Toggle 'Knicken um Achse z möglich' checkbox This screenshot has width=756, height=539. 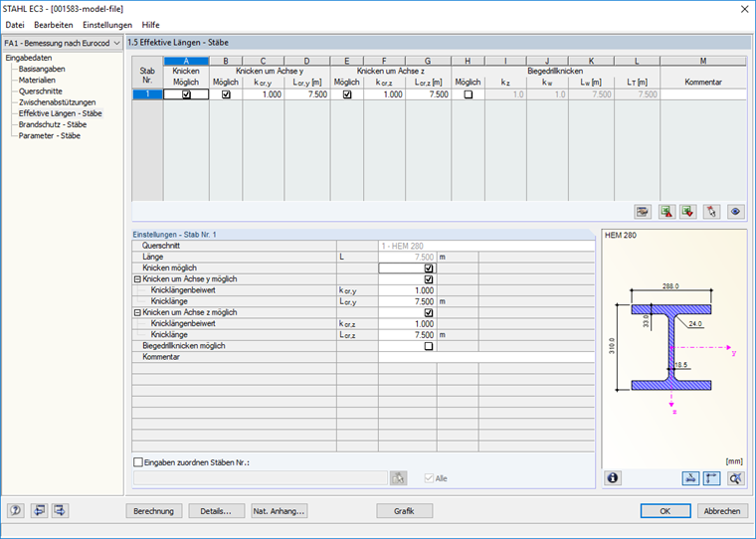coord(429,312)
